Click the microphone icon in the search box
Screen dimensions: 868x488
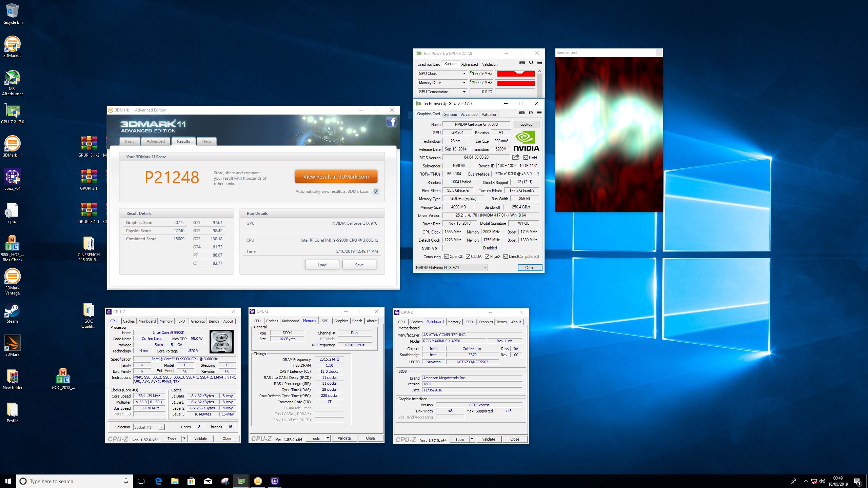click(126, 481)
